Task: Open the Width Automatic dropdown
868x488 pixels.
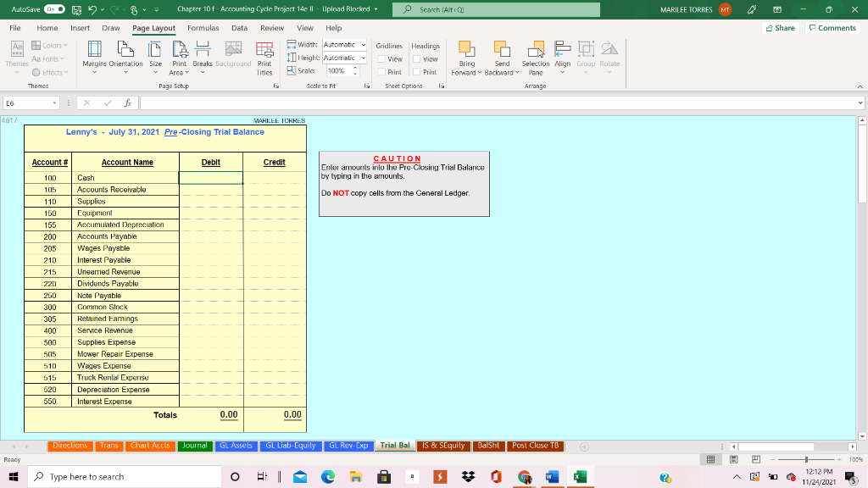Action: [364, 45]
